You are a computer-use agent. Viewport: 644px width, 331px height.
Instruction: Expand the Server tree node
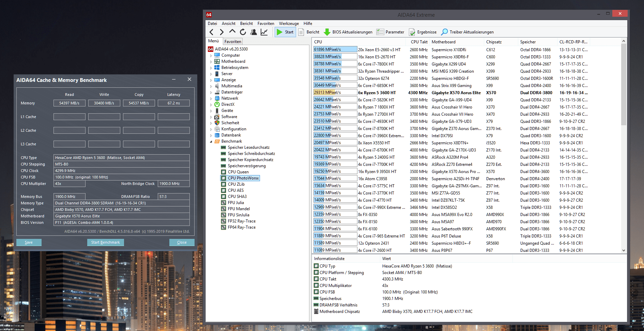[x=211, y=74]
